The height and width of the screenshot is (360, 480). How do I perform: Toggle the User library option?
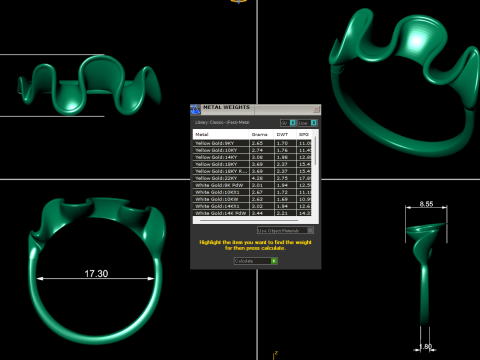[307, 123]
